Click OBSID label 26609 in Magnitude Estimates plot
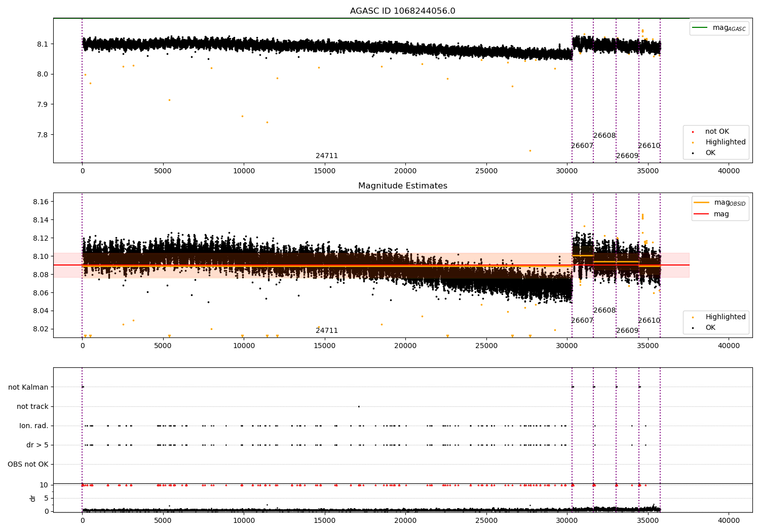The width and height of the screenshot is (760, 532). (627, 331)
